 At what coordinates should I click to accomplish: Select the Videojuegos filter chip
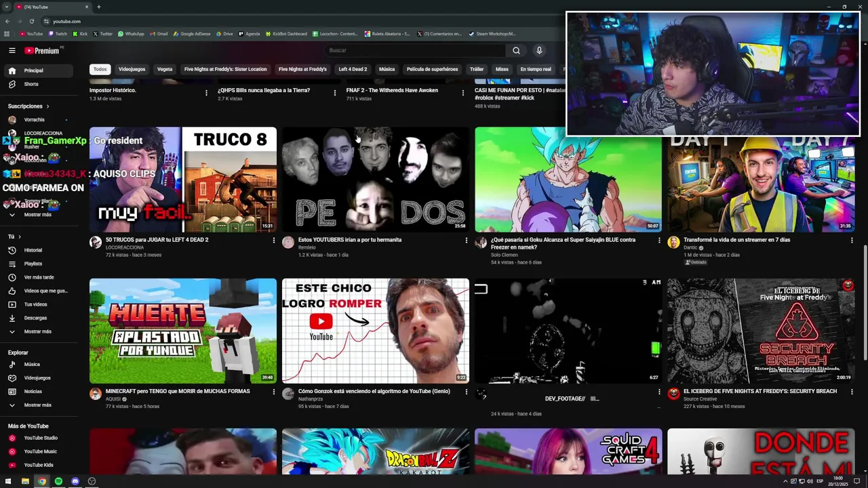[132, 69]
